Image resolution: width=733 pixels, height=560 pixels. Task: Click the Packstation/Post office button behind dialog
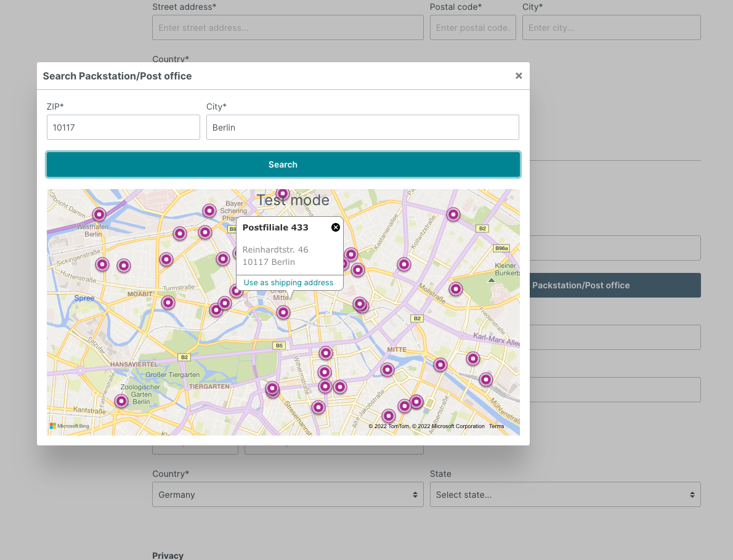615,285
